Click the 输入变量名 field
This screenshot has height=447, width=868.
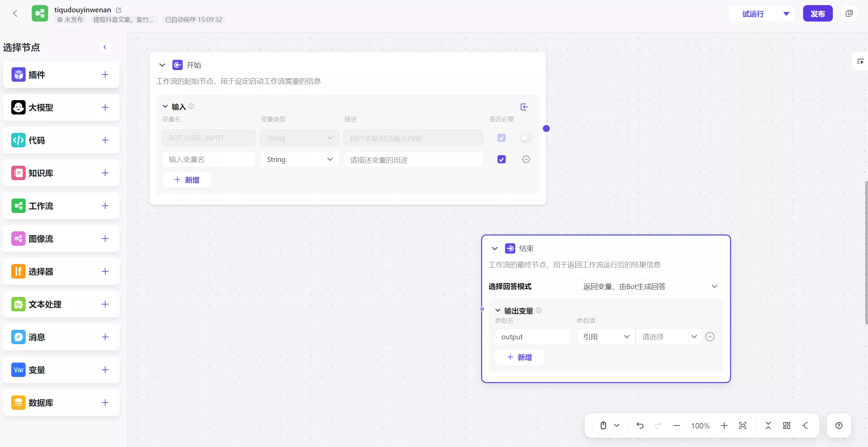pos(209,159)
